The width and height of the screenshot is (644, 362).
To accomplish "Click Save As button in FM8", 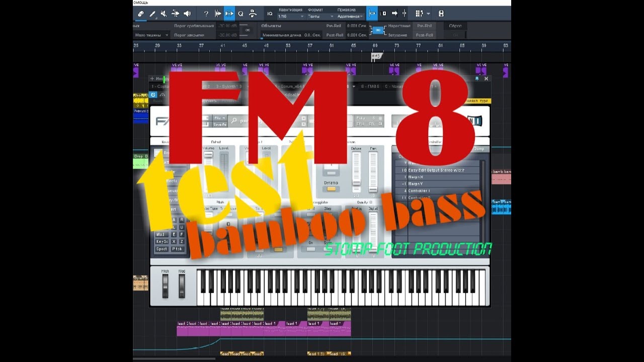I will [220, 124].
